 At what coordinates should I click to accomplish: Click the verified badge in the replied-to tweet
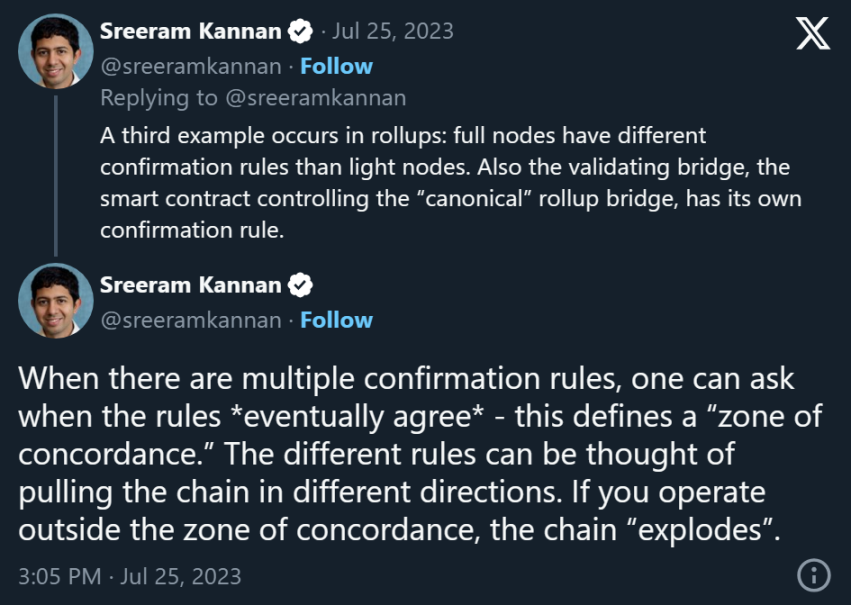click(299, 31)
